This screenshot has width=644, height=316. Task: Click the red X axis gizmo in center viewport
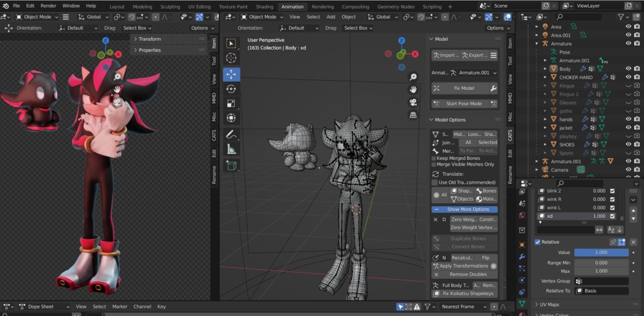(415, 54)
